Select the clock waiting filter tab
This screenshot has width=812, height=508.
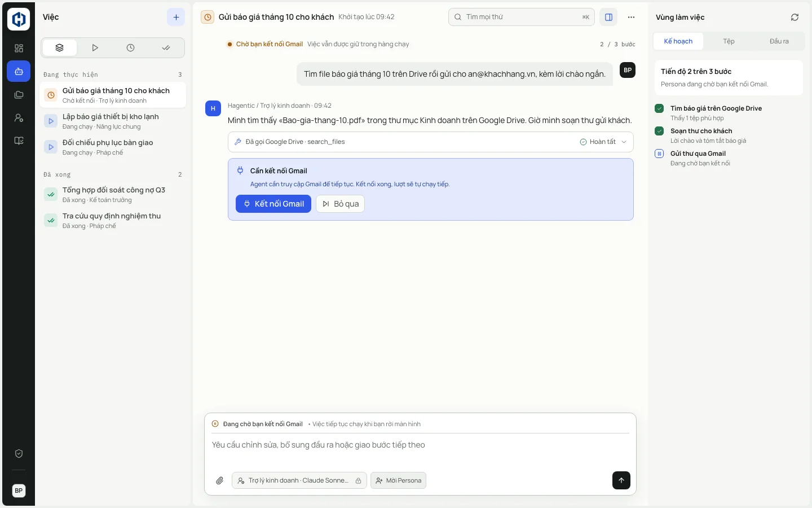click(x=131, y=48)
